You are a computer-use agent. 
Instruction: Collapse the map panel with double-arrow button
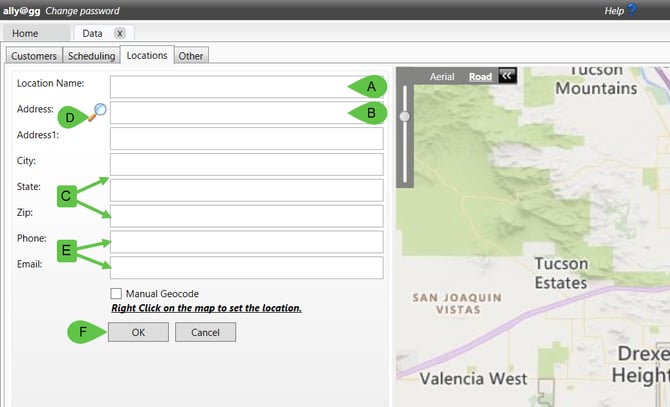click(507, 75)
